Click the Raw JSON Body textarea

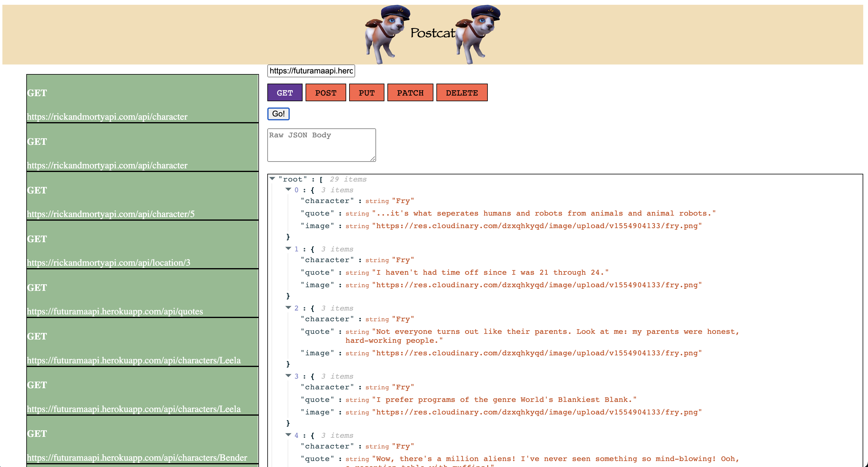coord(321,145)
